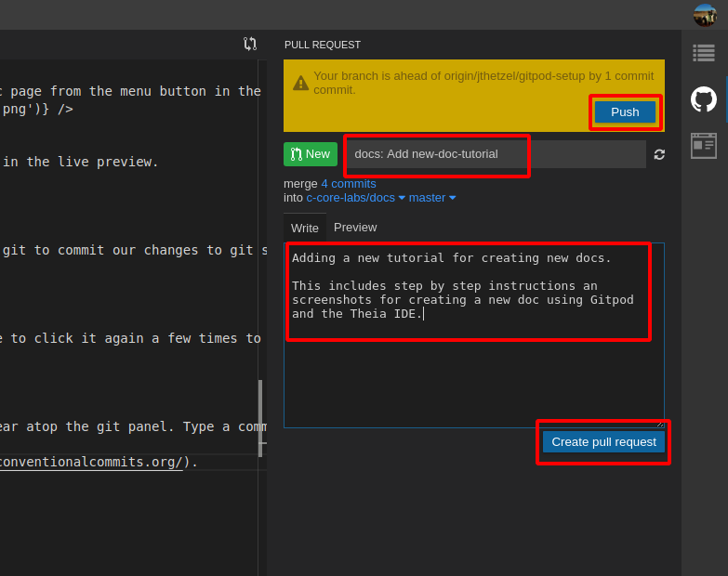The width and height of the screenshot is (728, 576).
Task: Click the editor compare changes icon
Action: pyautogui.click(x=250, y=44)
